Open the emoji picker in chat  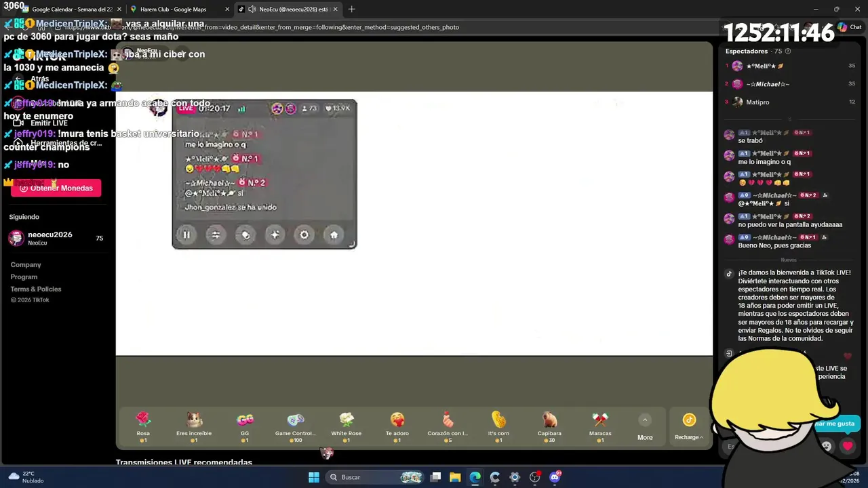coord(826,446)
